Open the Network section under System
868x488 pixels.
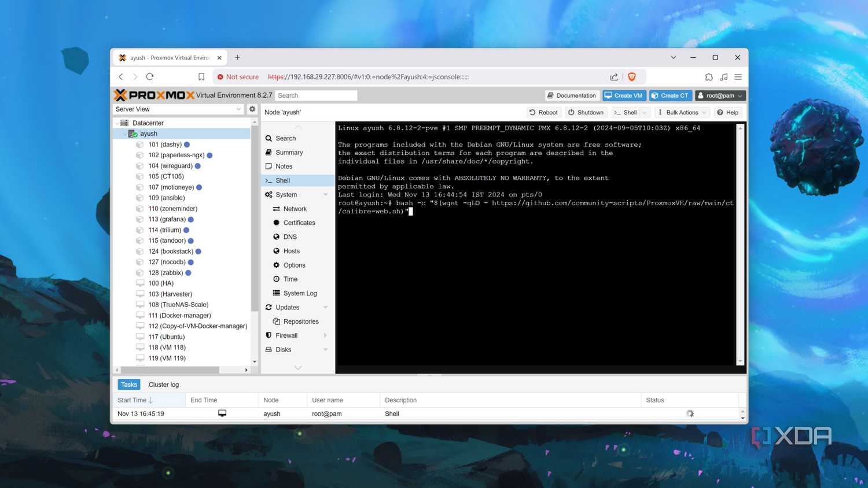(295, 209)
